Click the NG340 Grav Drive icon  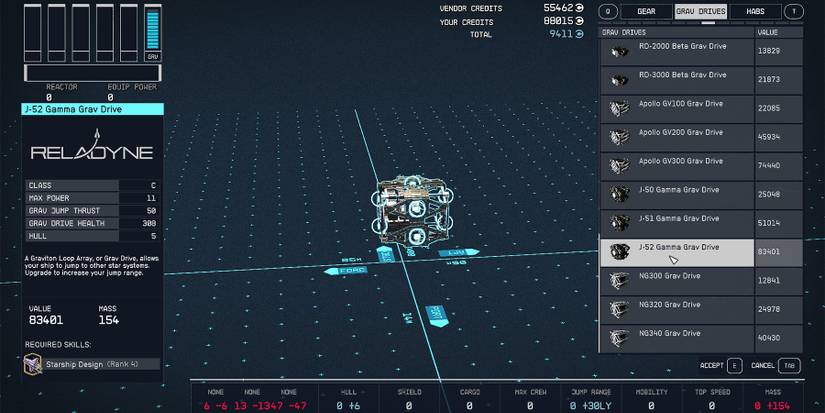620,338
